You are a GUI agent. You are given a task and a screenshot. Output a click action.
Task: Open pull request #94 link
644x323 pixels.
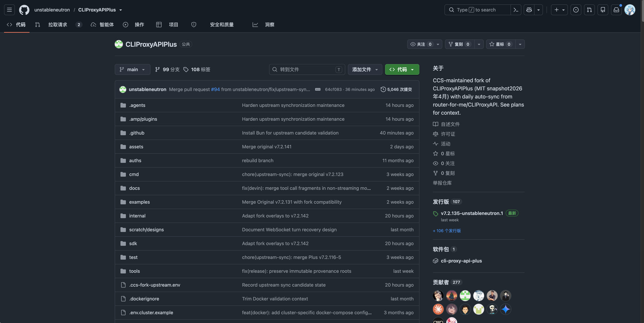tap(215, 89)
